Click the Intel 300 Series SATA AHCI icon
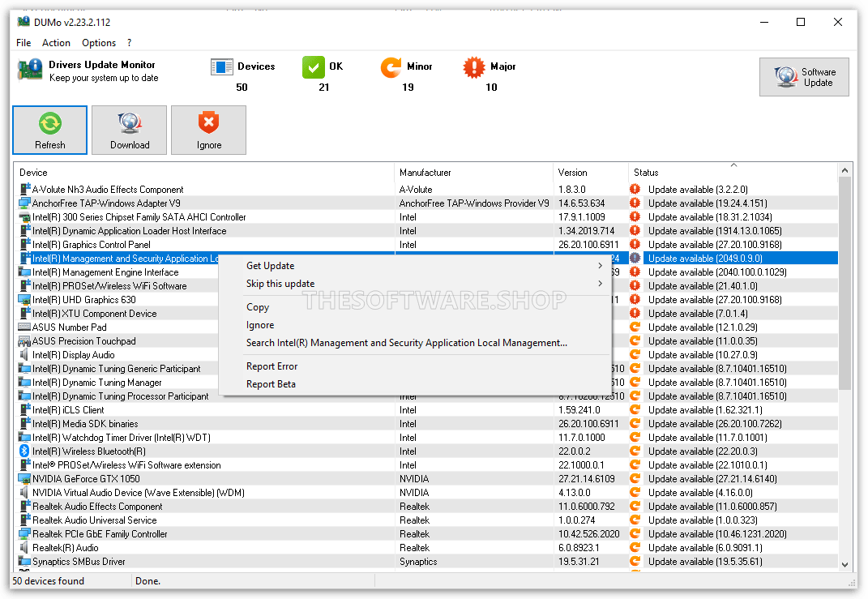The width and height of the screenshot is (868, 599). pyautogui.click(x=25, y=217)
